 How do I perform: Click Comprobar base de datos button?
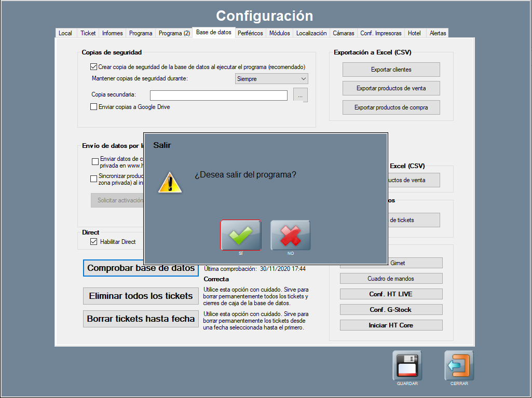click(141, 268)
